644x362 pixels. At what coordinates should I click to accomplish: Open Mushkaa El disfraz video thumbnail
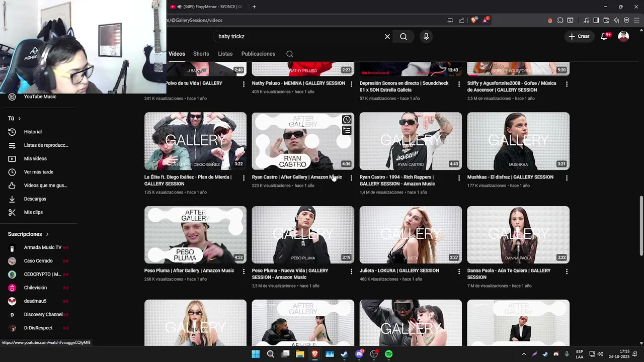[x=518, y=141]
